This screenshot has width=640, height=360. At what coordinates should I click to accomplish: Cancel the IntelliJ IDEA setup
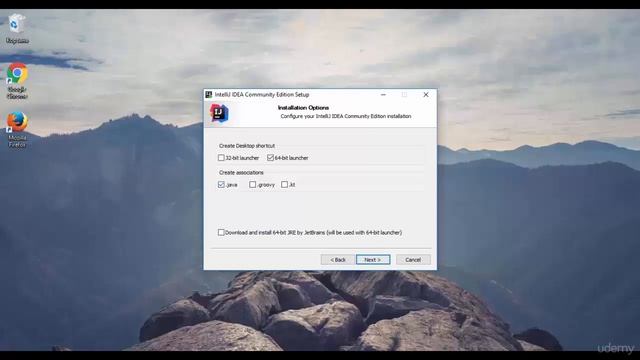click(x=413, y=260)
